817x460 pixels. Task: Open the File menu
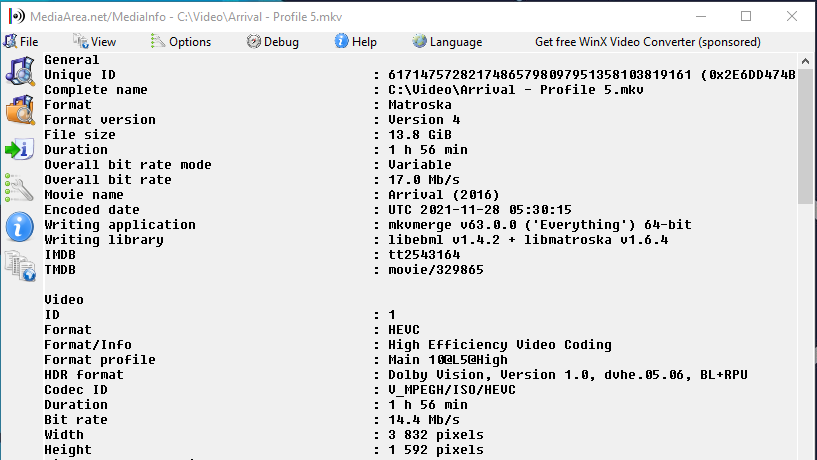point(21,42)
